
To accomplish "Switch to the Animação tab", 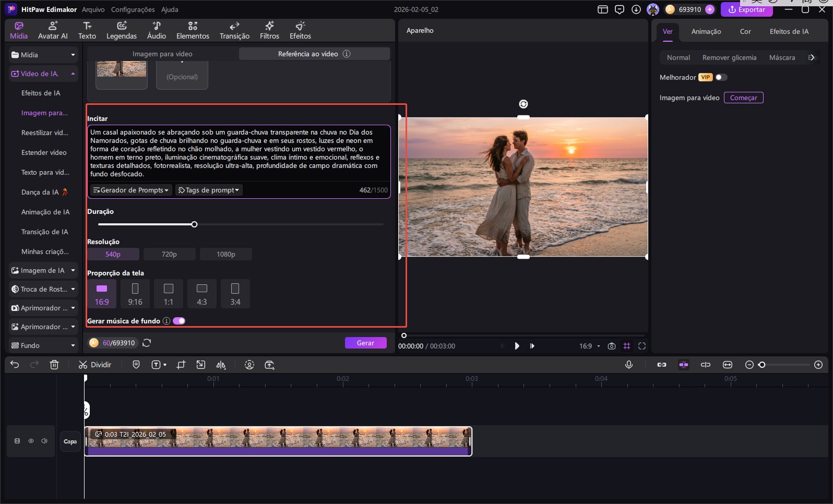I will click(706, 31).
